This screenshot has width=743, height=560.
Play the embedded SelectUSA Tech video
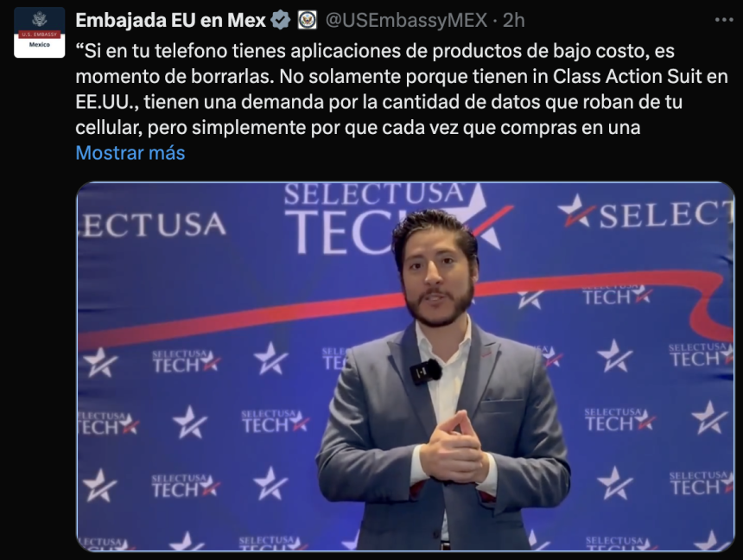405,366
